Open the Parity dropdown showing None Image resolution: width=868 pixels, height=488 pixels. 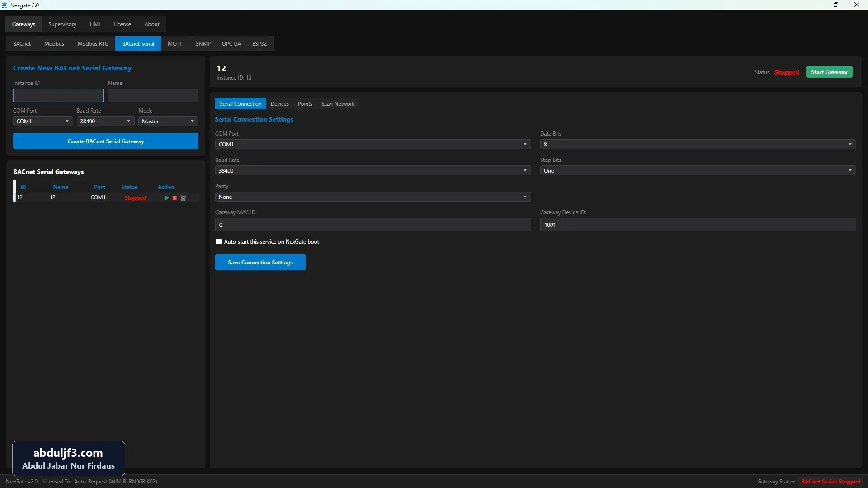pyautogui.click(x=373, y=197)
